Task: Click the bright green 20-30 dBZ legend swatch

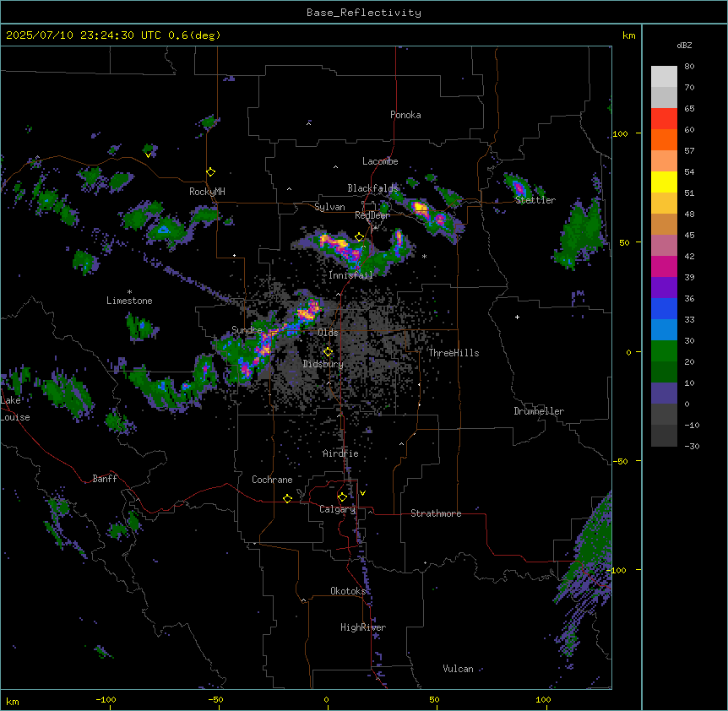Action: coord(664,351)
